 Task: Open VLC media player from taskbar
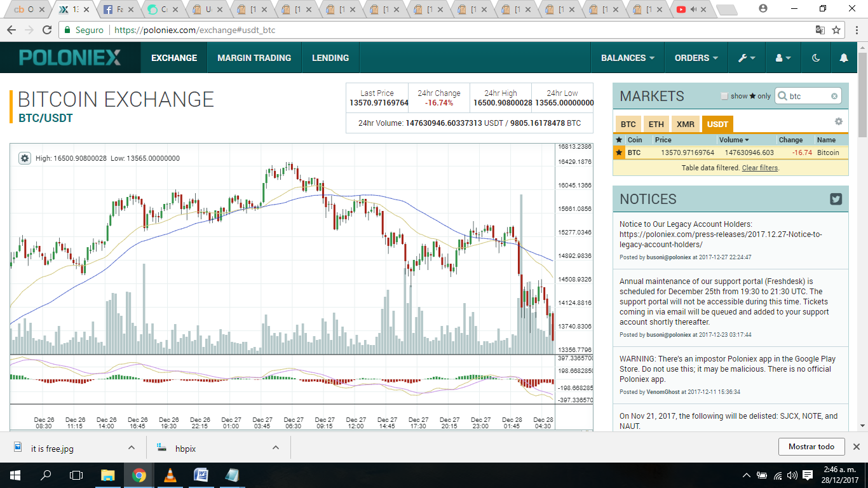point(170,475)
